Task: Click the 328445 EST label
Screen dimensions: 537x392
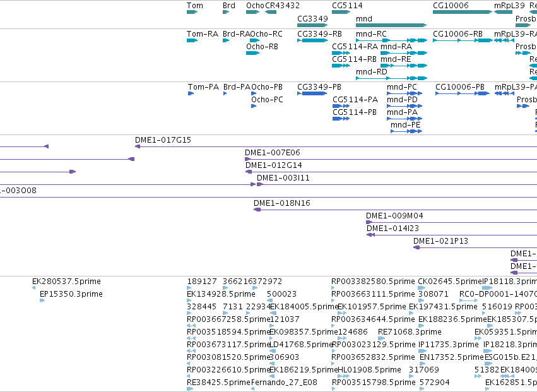Action: (201, 307)
